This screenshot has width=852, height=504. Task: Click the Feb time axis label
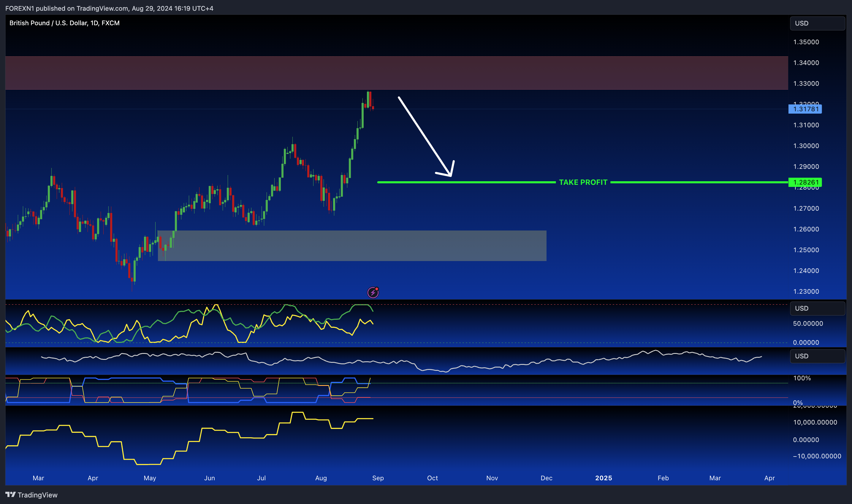click(663, 478)
